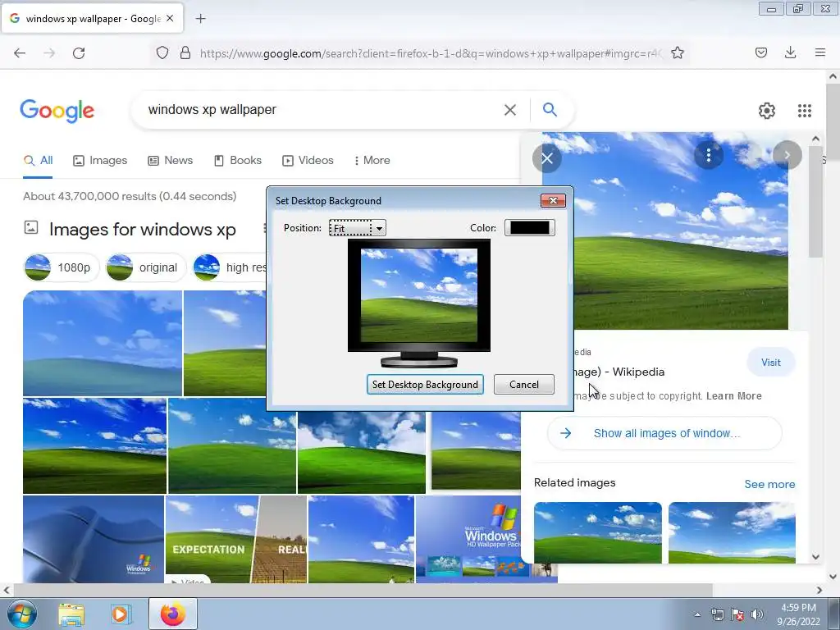Clear the search box with the X icon
Viewport: 840px width, 630px height.
tap(510, 110)
